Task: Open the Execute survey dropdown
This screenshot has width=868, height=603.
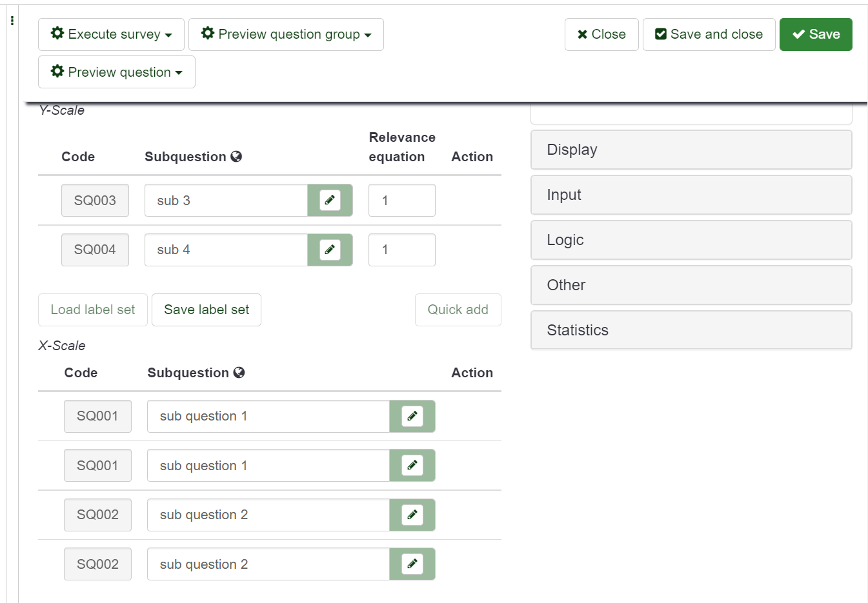Action: click(111, 34)
